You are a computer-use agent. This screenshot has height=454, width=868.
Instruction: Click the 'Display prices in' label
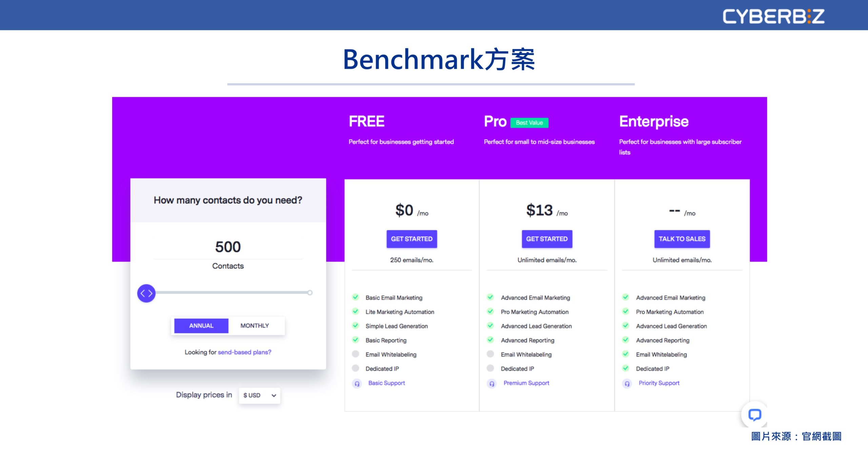coord(204,395)
